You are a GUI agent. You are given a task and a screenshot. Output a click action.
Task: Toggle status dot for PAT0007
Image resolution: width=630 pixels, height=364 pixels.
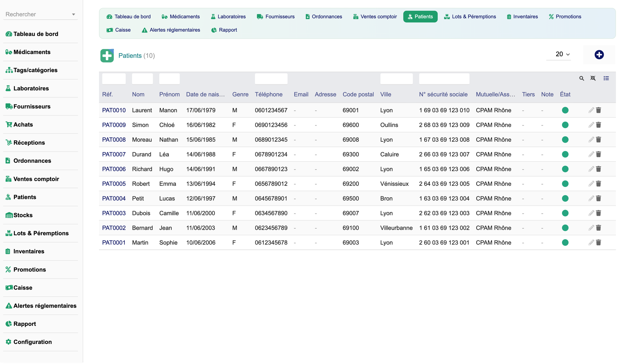[565, 154]
